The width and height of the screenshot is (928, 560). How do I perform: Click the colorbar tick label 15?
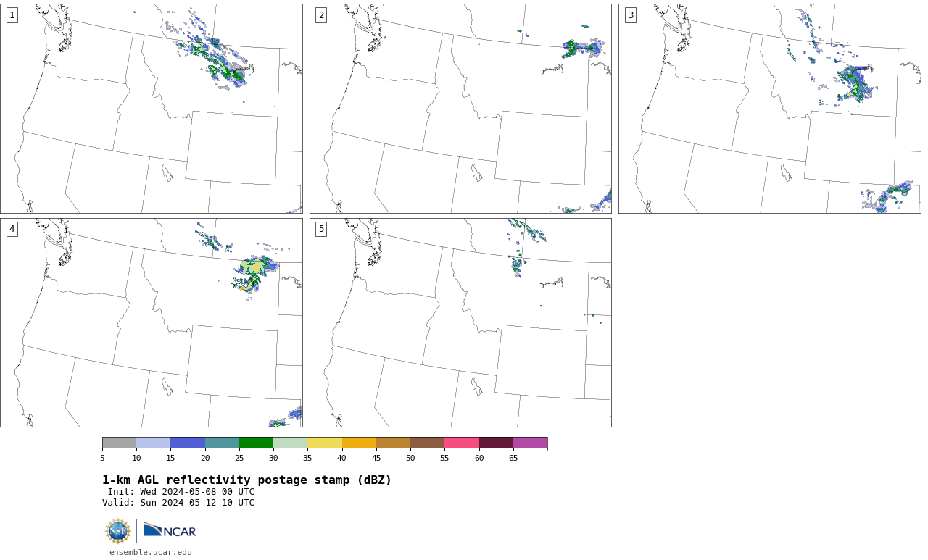click(x=170, y=458)
